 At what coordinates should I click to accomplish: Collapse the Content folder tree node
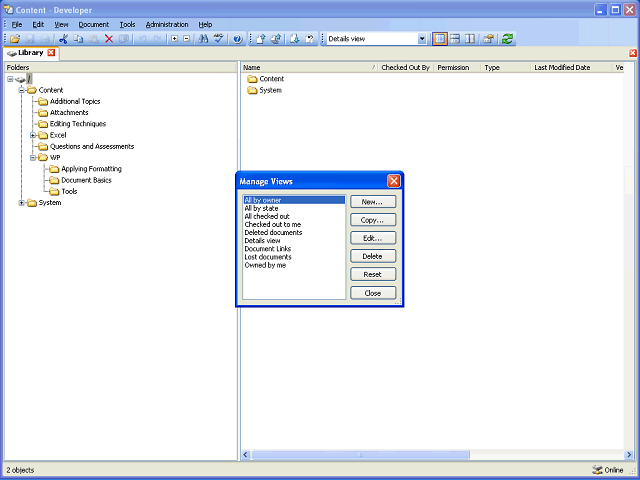pyautogui.click(x=22, y=90)
